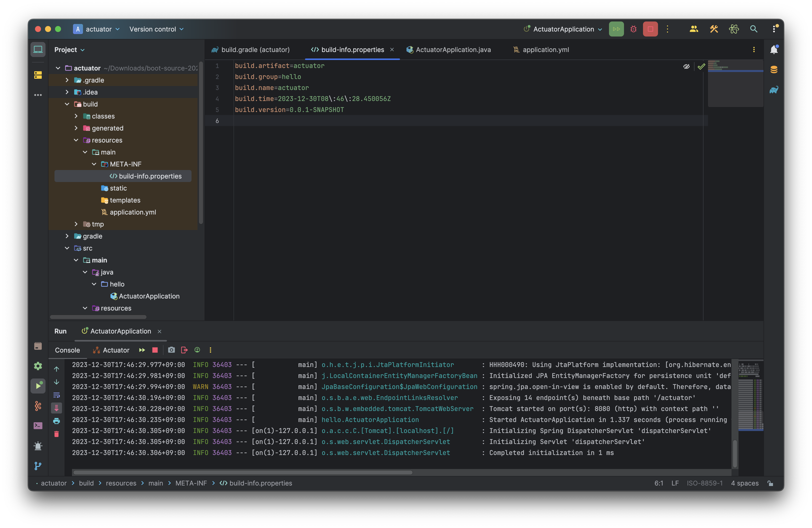
Task: Click the META-INF breadcrumb in status bar
Action: pos(191,483)
